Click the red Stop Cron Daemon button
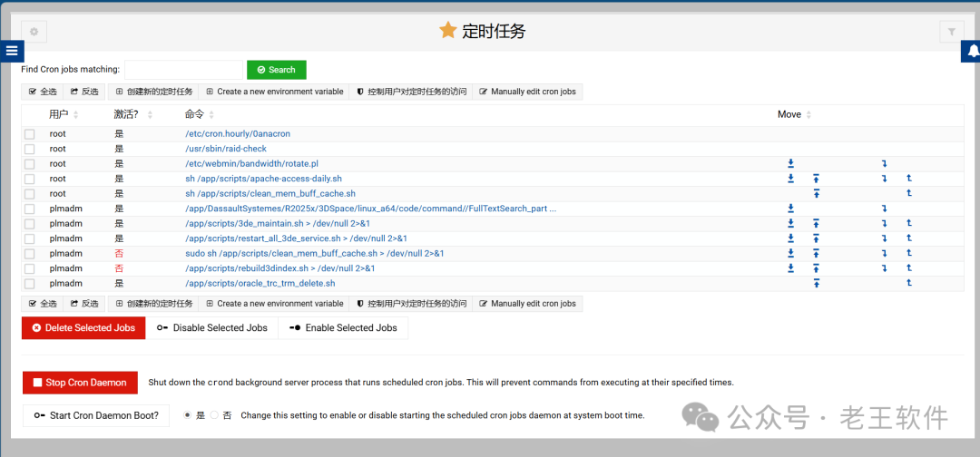Viewport: 980px width, 457px height. coord(80,383)
